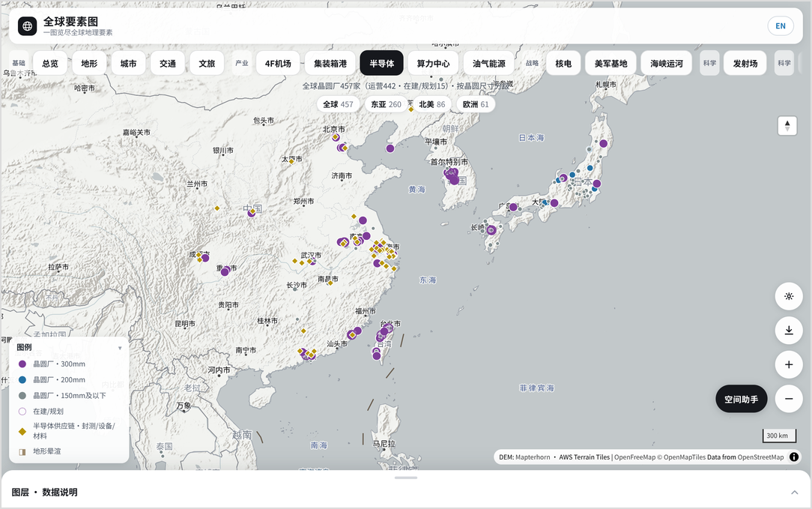Select the active 半导体 semiconductor tab
The width and height of the screenshot is (812, 509).
pos(382,63)
